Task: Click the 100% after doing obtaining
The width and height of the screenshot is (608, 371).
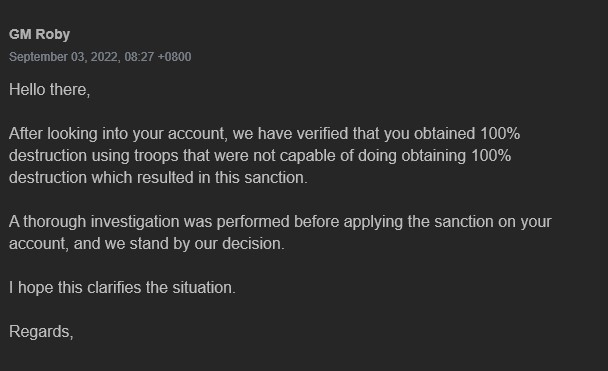Action: 491,156
